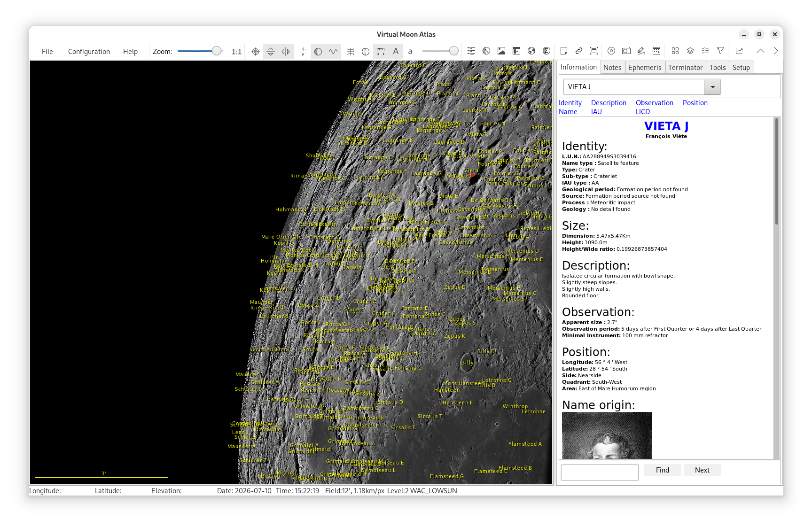The width and height of the screenshot is (812, 527).
Task: Click the pencil drawing annotation icon
Action: click(x=641, y=51)
